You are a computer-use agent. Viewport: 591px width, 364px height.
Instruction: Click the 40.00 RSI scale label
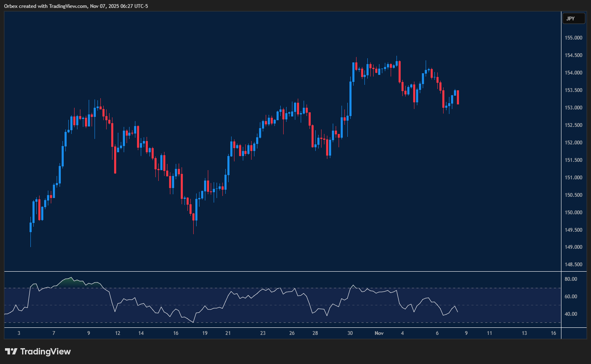571,314
